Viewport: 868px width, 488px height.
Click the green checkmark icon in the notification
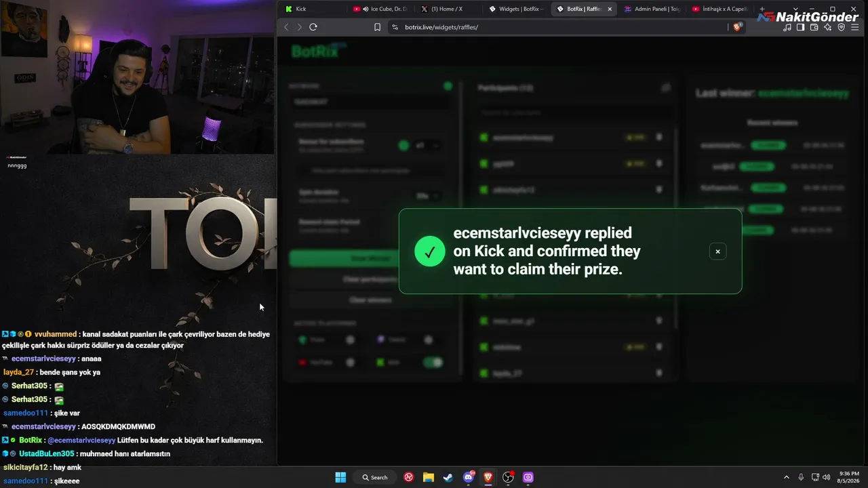click(430, 251)
